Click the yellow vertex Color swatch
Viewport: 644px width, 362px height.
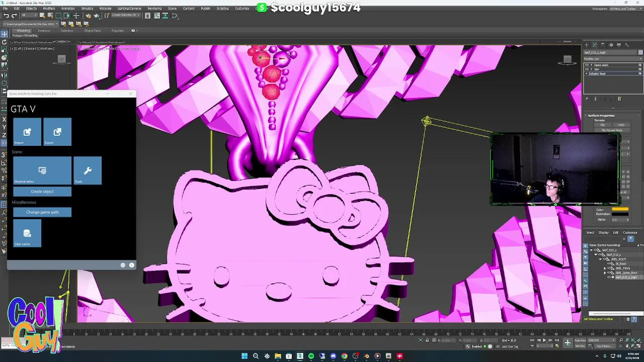click(620, 210)
